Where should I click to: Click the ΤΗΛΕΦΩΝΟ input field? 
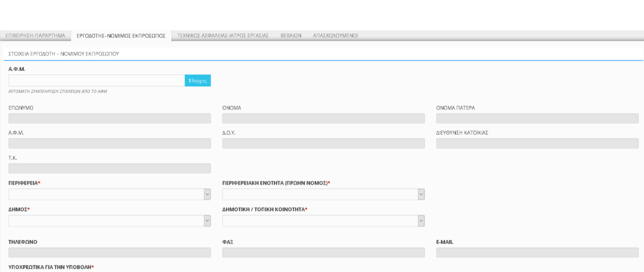[x=110, y=252]
